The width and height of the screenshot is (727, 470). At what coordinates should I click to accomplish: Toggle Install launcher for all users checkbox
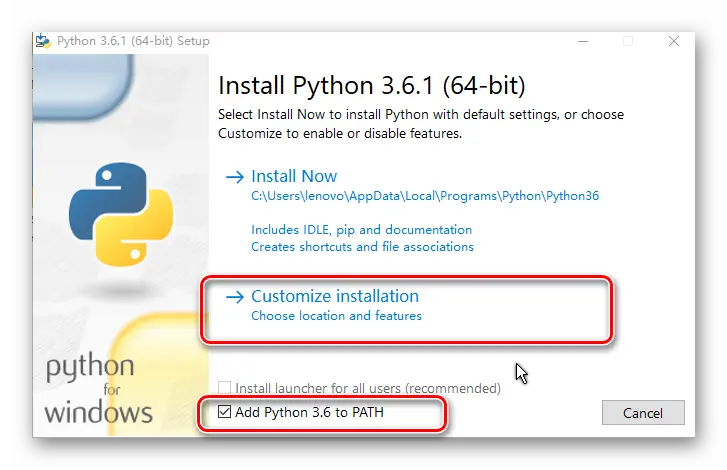pyautogui.click(x=224, y=387)
